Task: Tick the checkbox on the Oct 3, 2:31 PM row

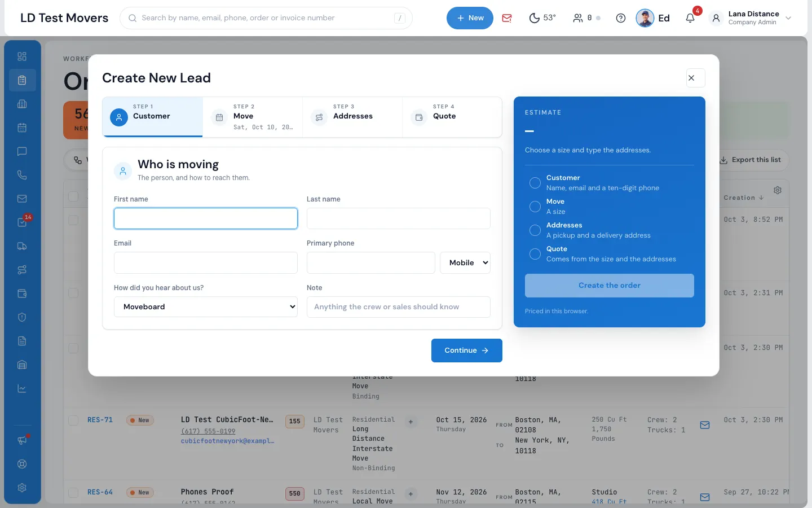Action: click(73, 293)
